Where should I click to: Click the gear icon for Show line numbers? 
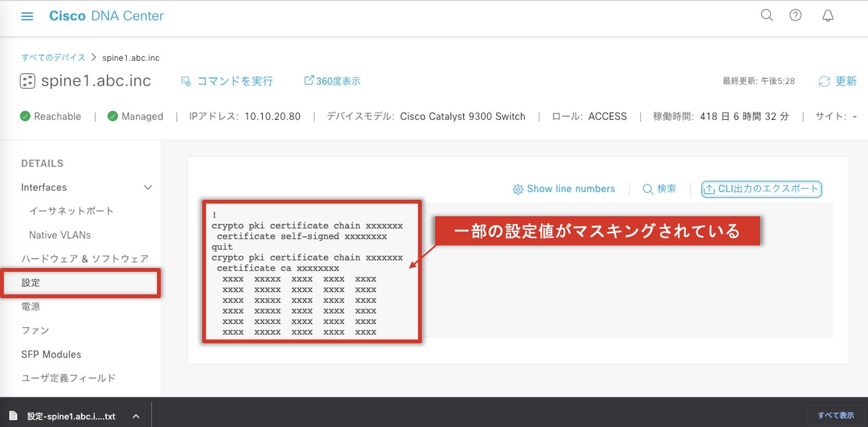click(518, 189)
